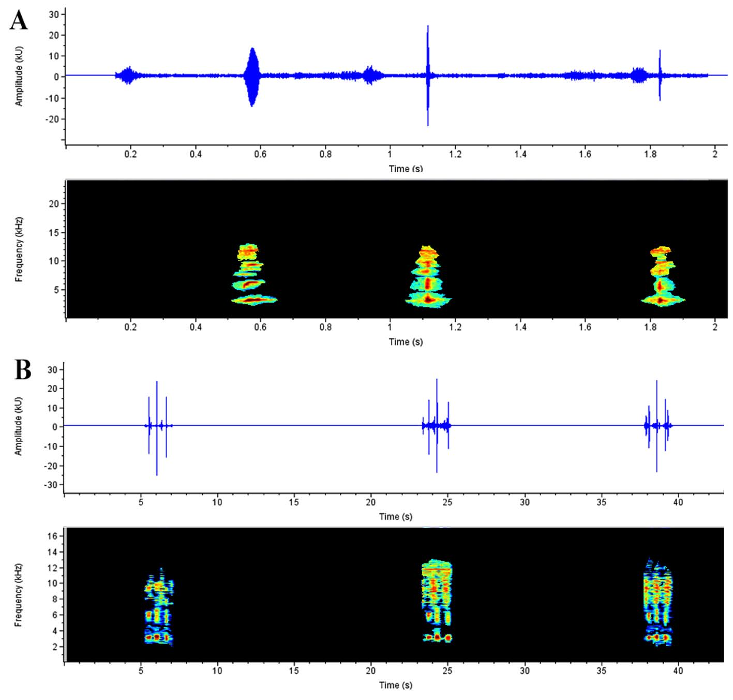Click "20" tick on panel A frequency axis
This screenshot has height=700, width=733.
54,204
